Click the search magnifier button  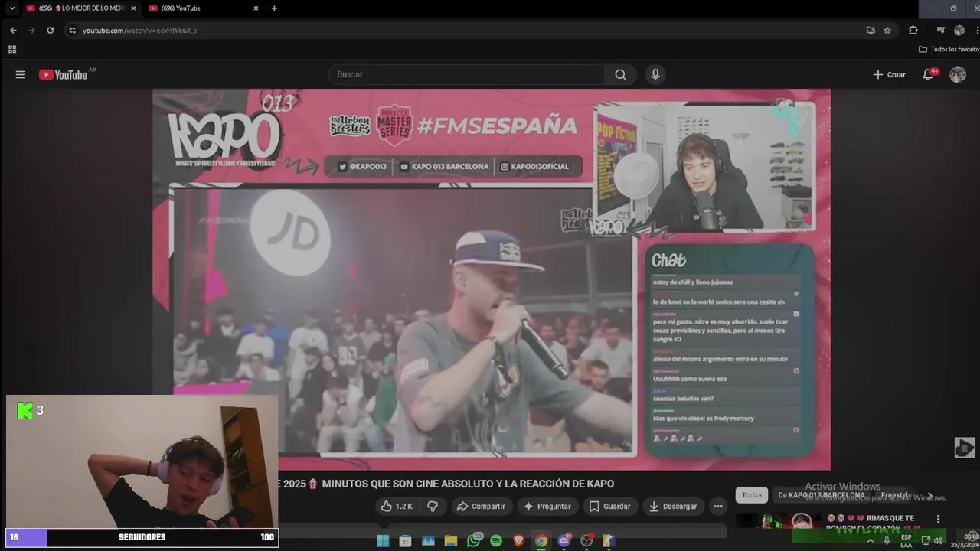coord(620,74)
